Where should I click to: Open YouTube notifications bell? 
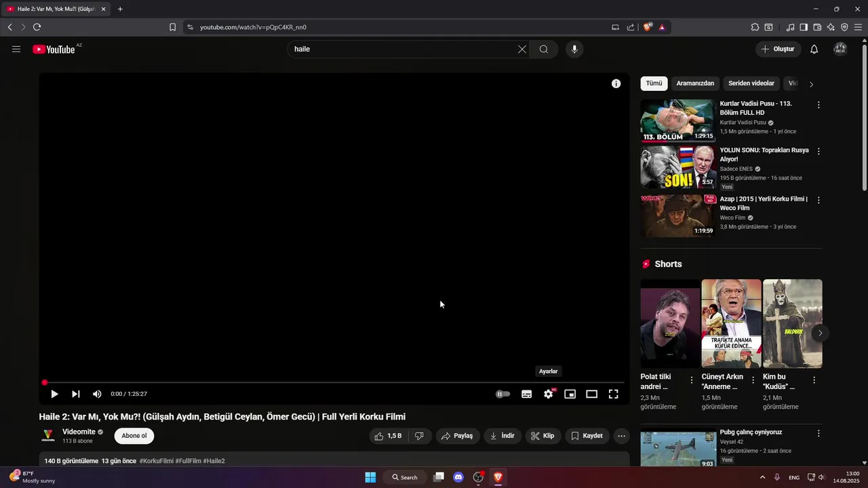tap(814, 49)
